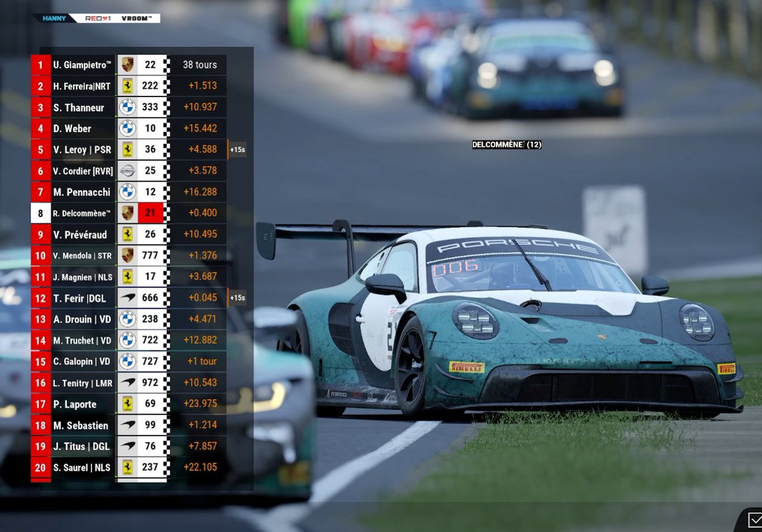This screenshot has width=762, height=532.
Task: Click the RED×1 logo in the top bar
Action: pos(98,18)
